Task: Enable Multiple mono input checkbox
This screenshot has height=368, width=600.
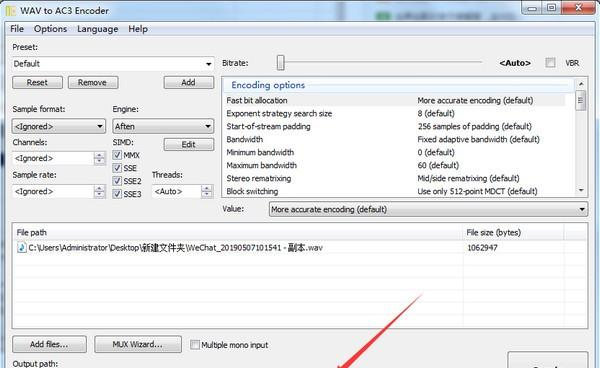Action: tap(195, 345)
